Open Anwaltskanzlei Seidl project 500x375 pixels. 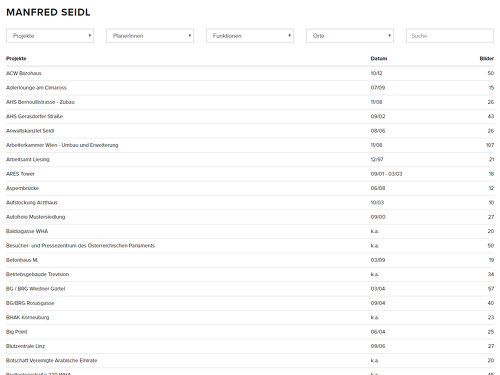pos(30,131)
